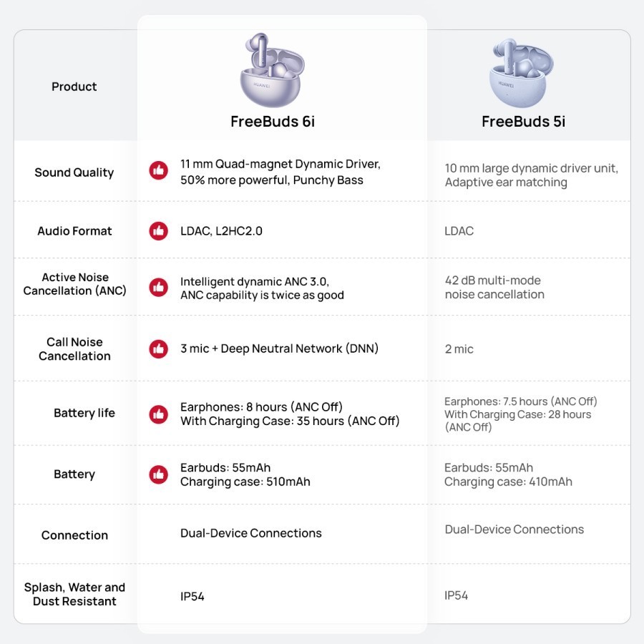Screen dimensions: 644x644
Task: Click the Active Noise Cancellation (ANC) label
Action: coord(74,284)
